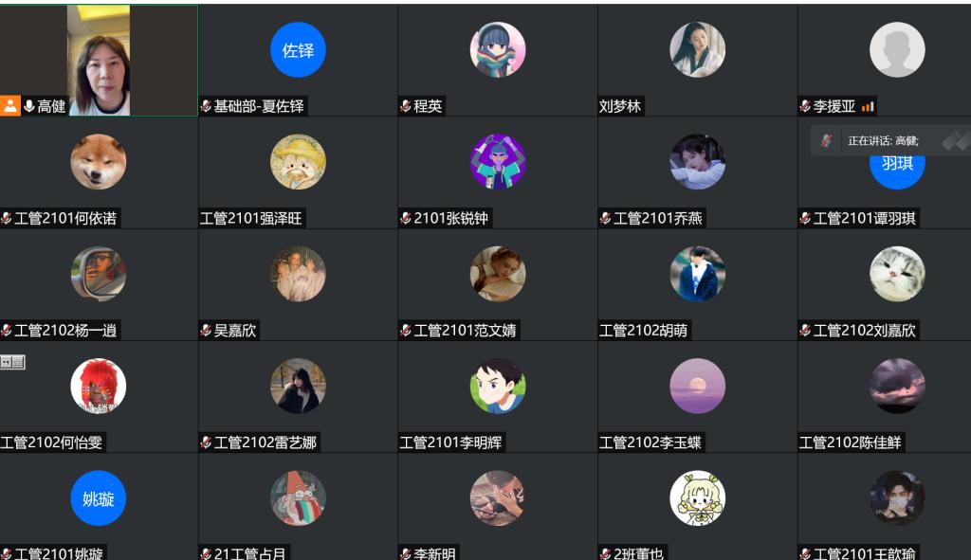Screen dimensions: 971x560
Task: Select 高健's live video tile
Action: (99, 60)
